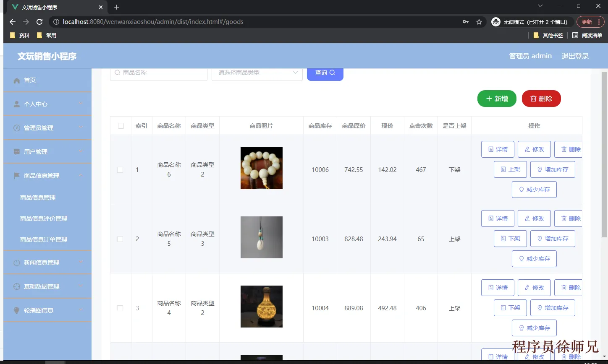Open the 资料 bookmark folder
608x364 pixels.
[x=19, y=36]
